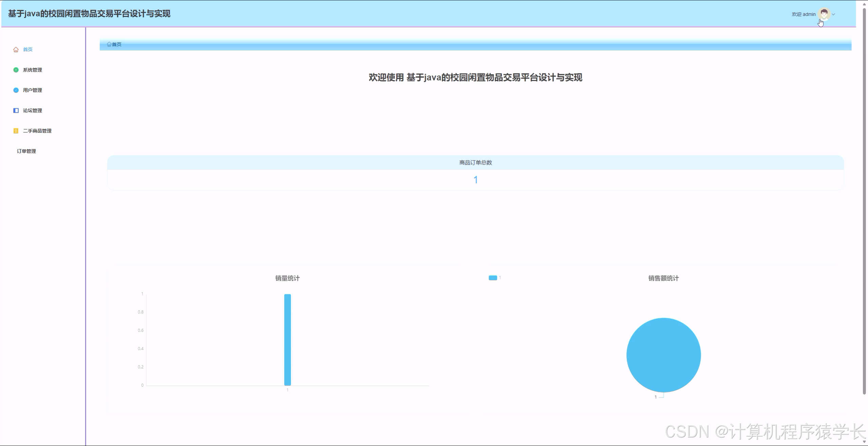Click the blue sales bar in chart
The height and width of the screenshot is (446, 868).
pyautogui.click(x=287, y=339)
